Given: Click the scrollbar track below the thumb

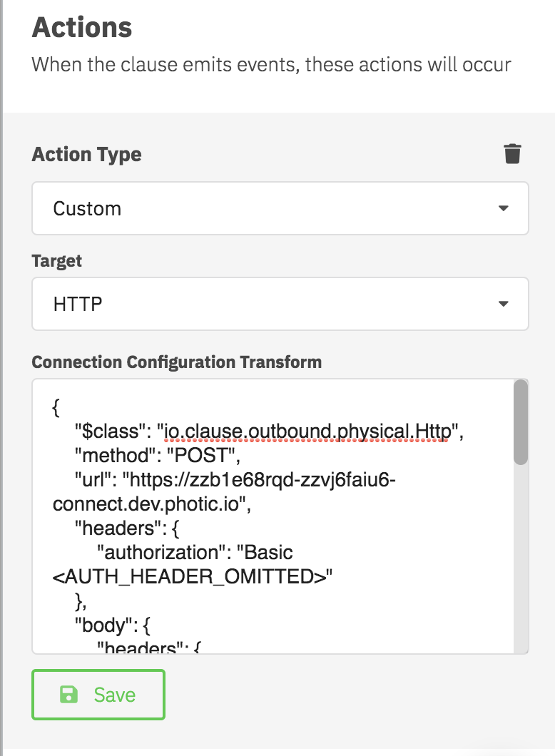Looking at the screenshot, I should click(521, 558).
